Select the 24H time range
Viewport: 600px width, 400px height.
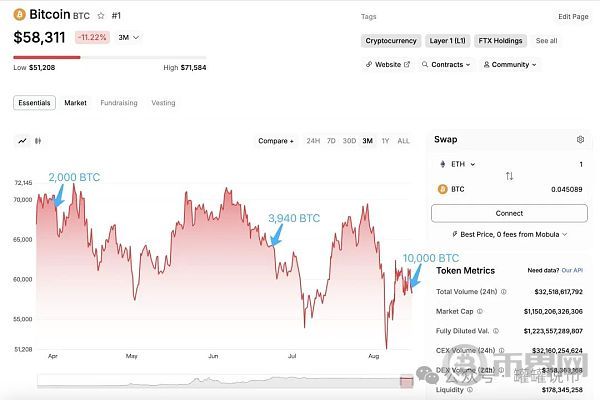[313, 141]
